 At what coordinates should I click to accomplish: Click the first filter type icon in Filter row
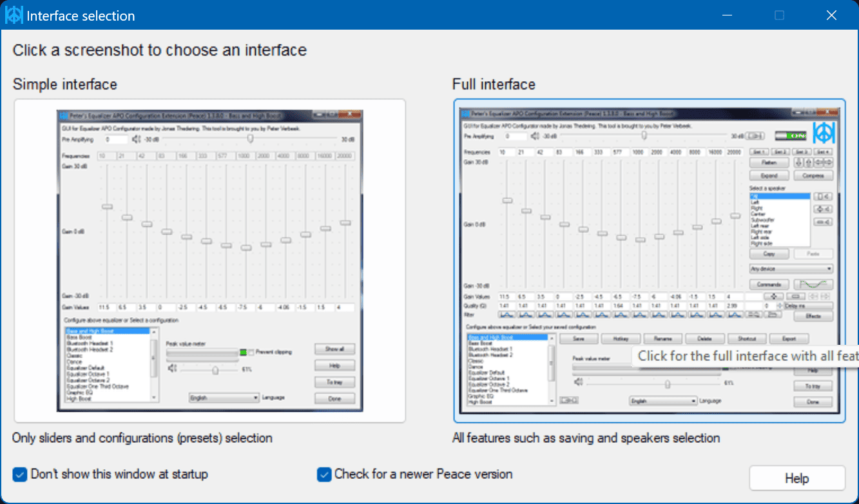click(508, 315)
